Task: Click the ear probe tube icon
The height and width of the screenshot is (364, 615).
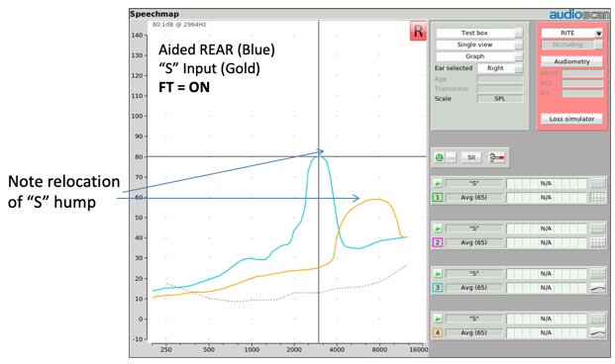Action: [x=497, y=157]
